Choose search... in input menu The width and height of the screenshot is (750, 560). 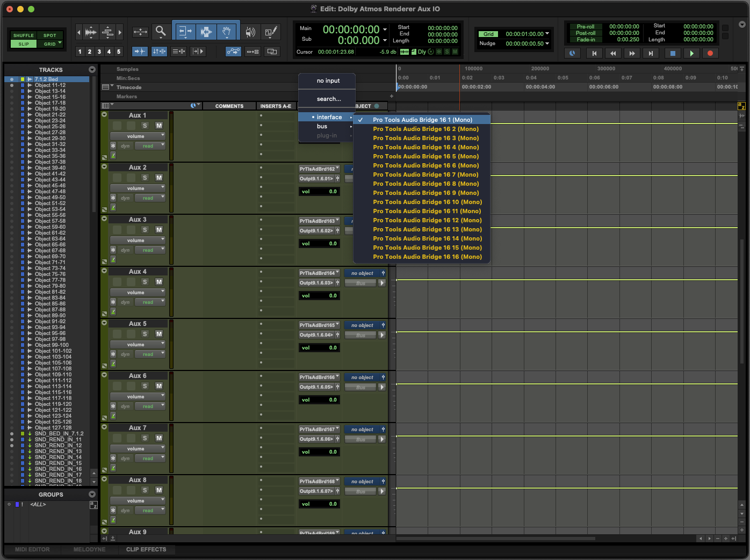pos(328,99)
